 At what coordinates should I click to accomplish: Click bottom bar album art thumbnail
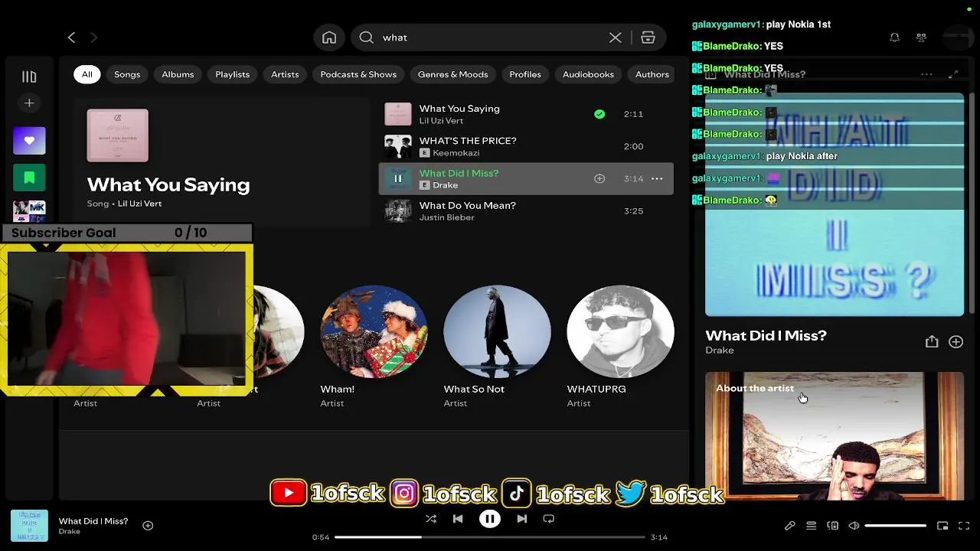coord(29,526)
